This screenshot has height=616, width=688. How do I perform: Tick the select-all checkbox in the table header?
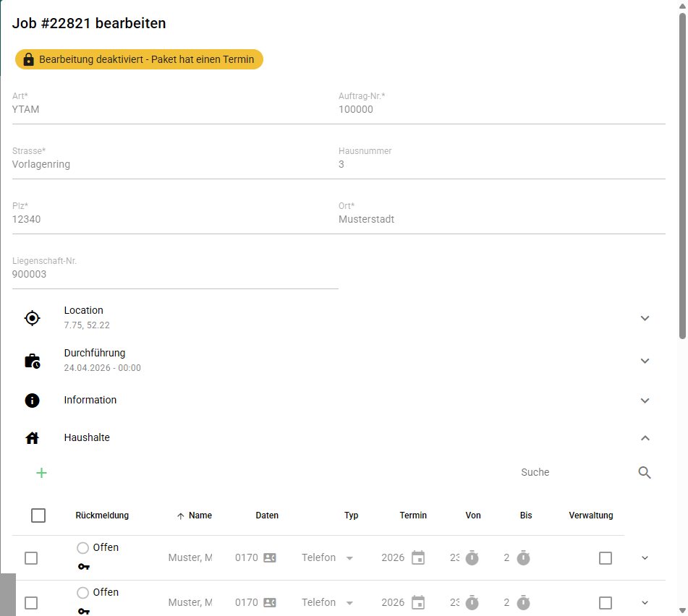pos(38,516)
